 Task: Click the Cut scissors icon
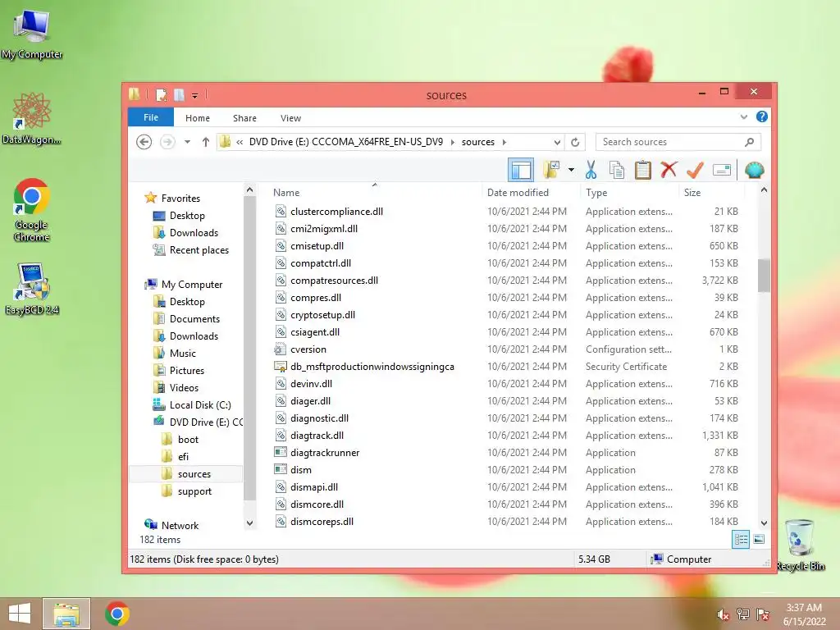coord(591,171)
